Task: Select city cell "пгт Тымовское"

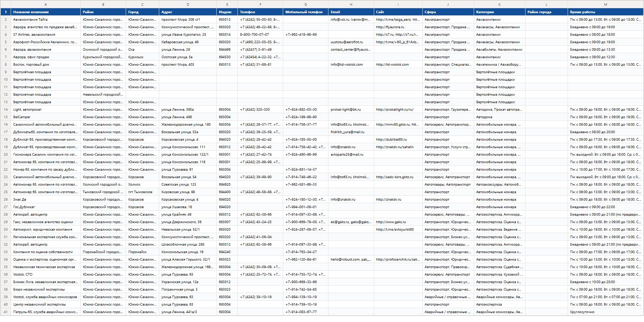Action: pos(142,192)
